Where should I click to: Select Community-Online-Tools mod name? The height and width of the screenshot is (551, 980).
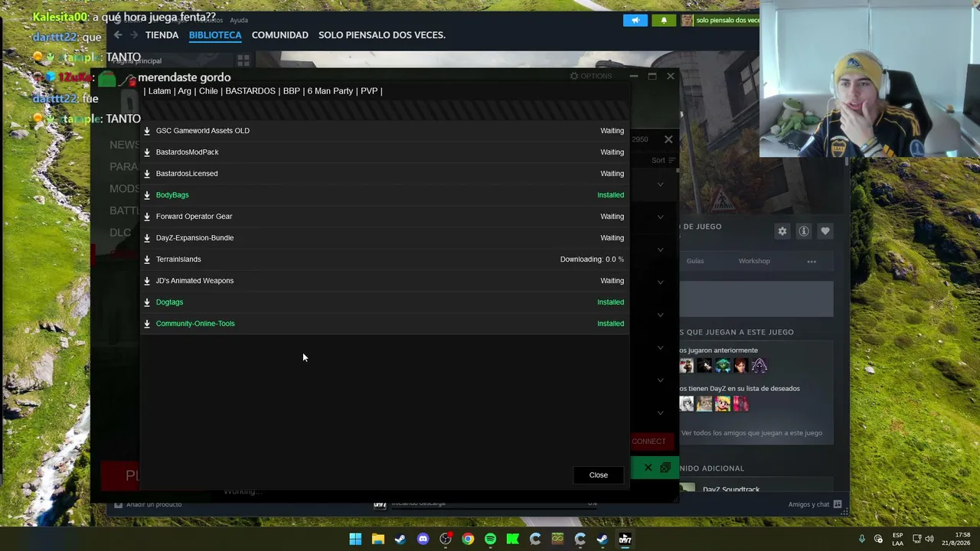195,324
